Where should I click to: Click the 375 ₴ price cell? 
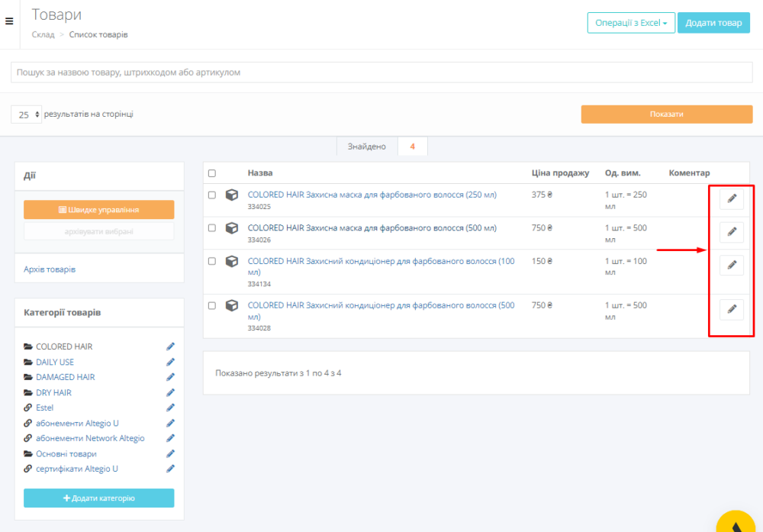[x=542, y=195]
